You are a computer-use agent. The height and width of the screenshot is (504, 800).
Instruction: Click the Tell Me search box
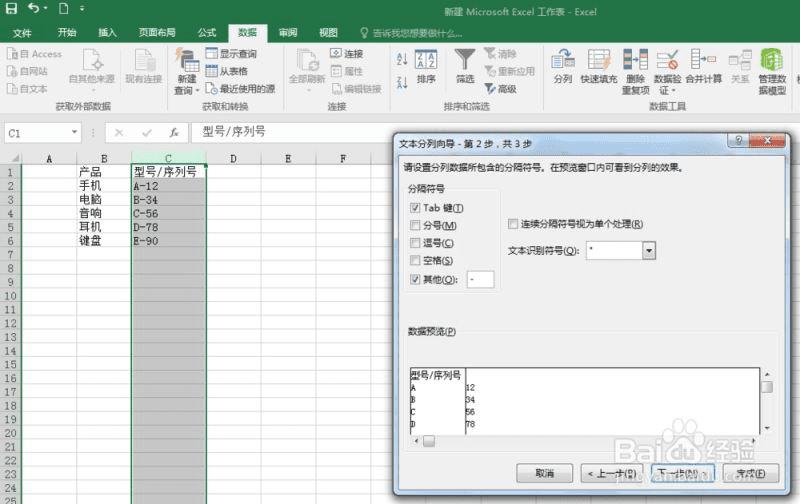[x=411, y=33]
